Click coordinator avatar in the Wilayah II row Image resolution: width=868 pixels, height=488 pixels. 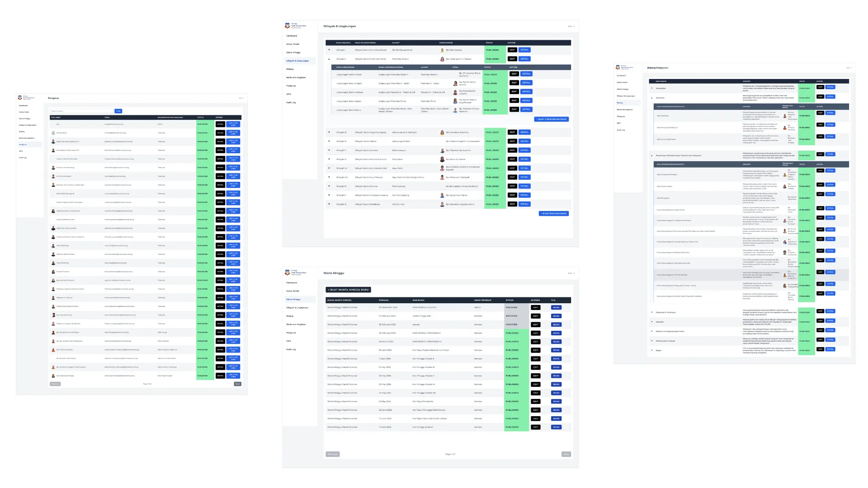442,59
